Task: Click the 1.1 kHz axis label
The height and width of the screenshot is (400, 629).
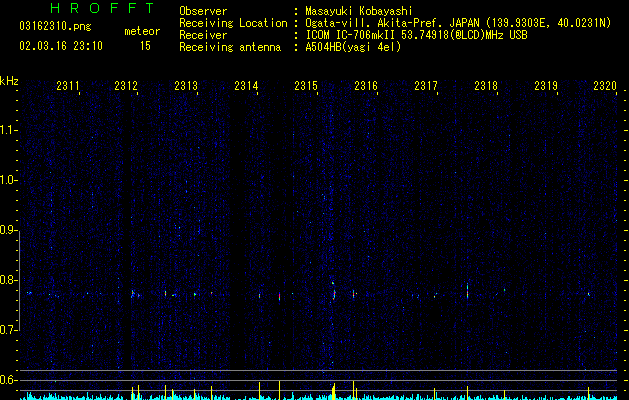Action: [9, 130]
